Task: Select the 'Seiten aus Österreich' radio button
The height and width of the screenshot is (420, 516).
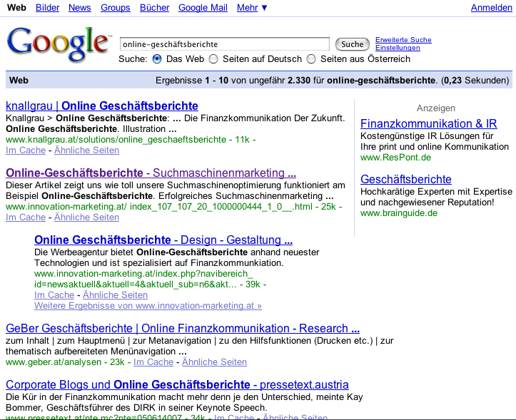Action: point(311,59)
